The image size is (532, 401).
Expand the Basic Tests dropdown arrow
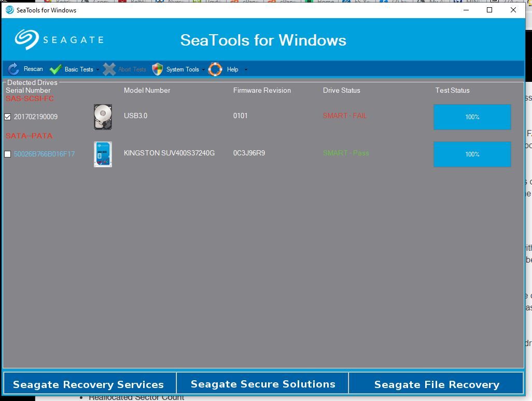(97, 69)
